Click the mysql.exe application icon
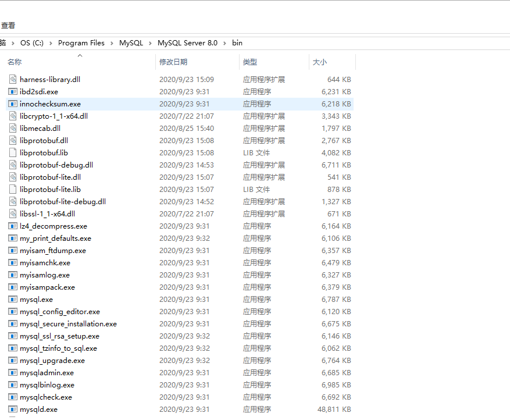 pyautogui.click(x=13, y=300)
